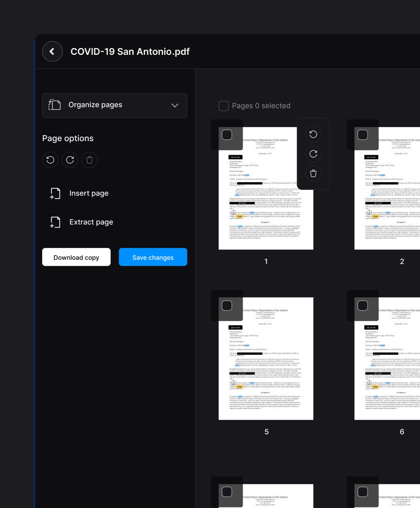The width and height of the screenshot is (420, 508).
Task: Open page 5 thumbnail
Action: (266, 359)
